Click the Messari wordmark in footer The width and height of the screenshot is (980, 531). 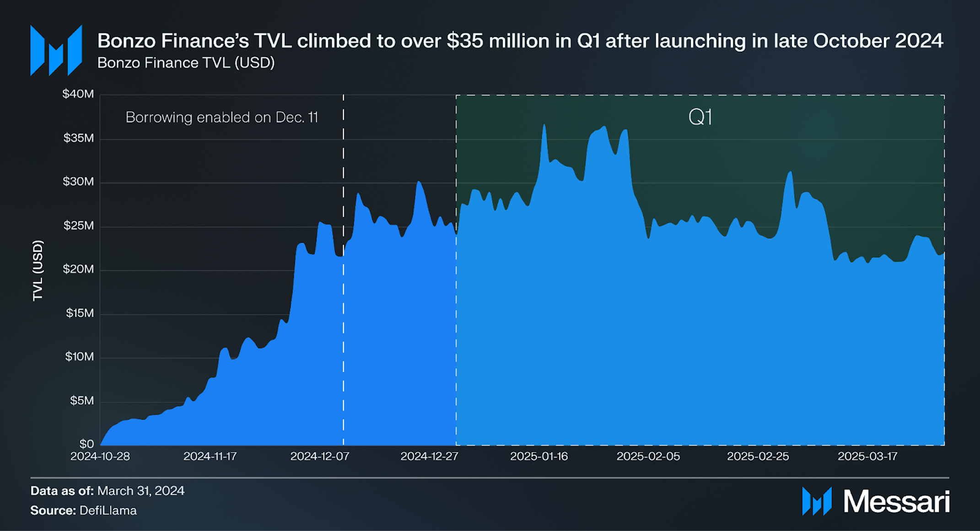(x=897, y=502)
